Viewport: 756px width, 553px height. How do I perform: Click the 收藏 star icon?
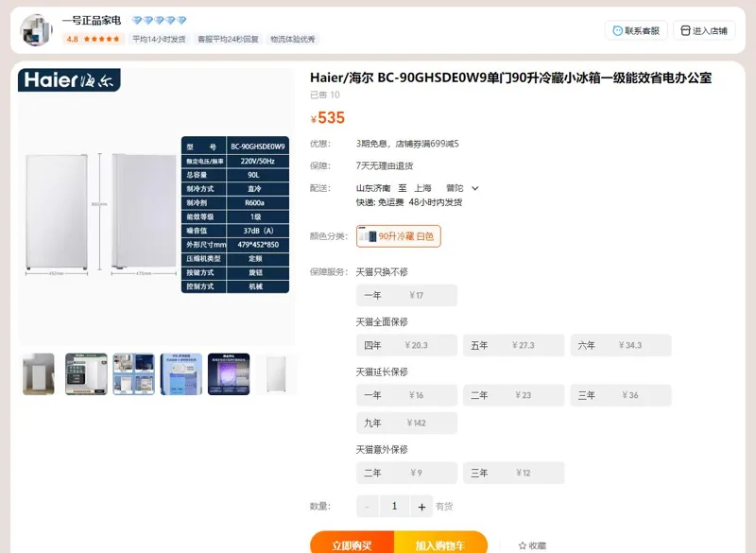pyautogui.click(x=523, y=545)
